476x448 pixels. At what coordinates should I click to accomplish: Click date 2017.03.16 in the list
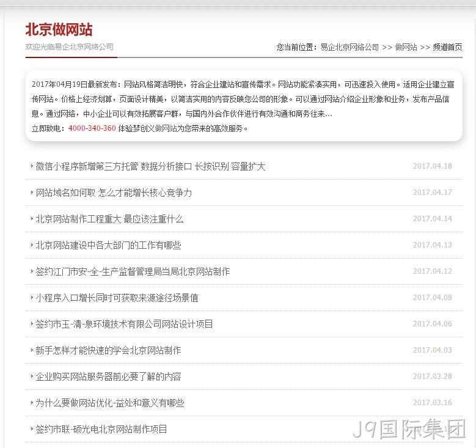pyautogui.click(x=432, y=402)
